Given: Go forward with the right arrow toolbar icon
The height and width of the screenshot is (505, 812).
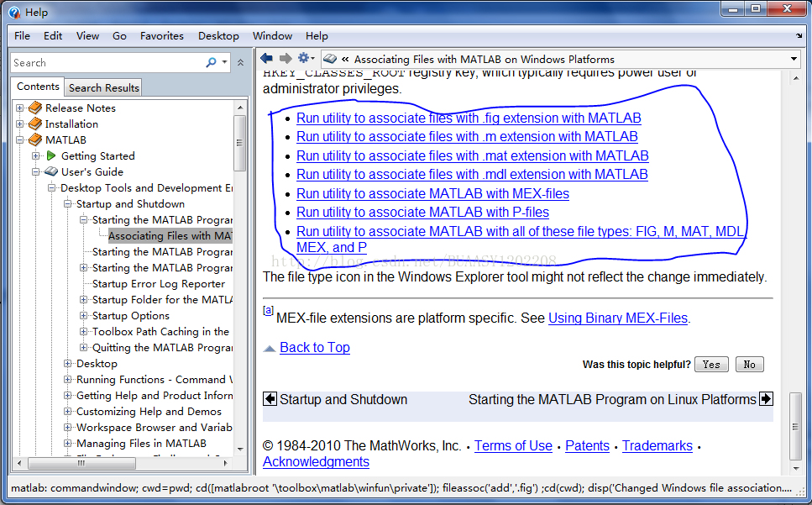Looking at the screenshot, I should (x=286, y=59).
